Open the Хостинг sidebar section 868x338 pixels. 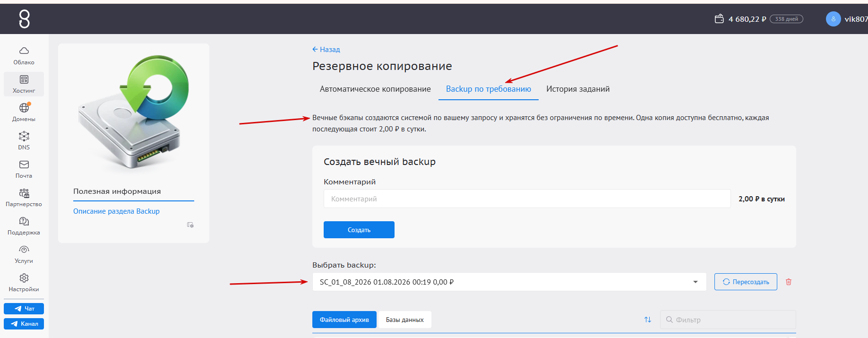[x=24, y=84]
